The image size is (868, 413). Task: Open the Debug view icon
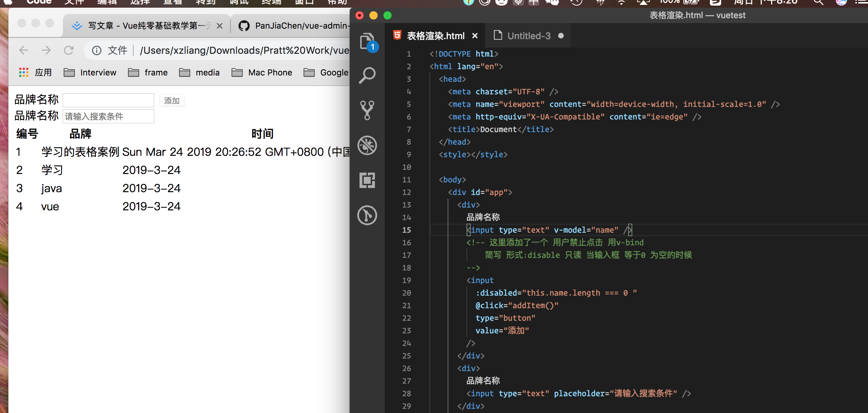pos(367,145)
